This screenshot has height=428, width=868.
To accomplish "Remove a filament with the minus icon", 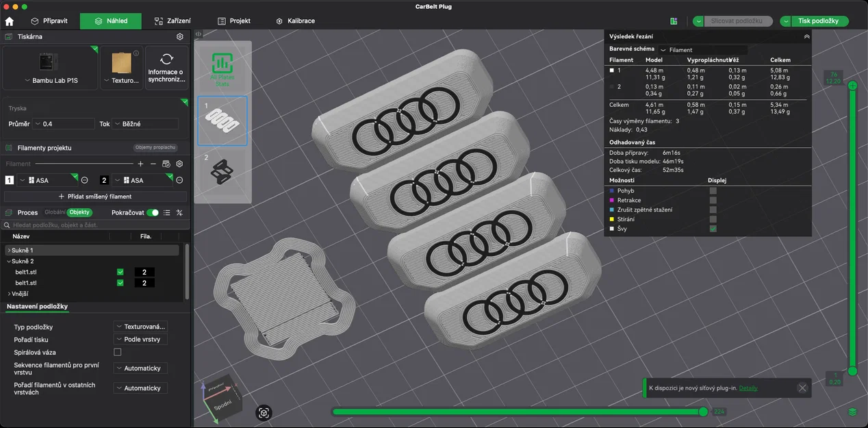I will point(153,164).
